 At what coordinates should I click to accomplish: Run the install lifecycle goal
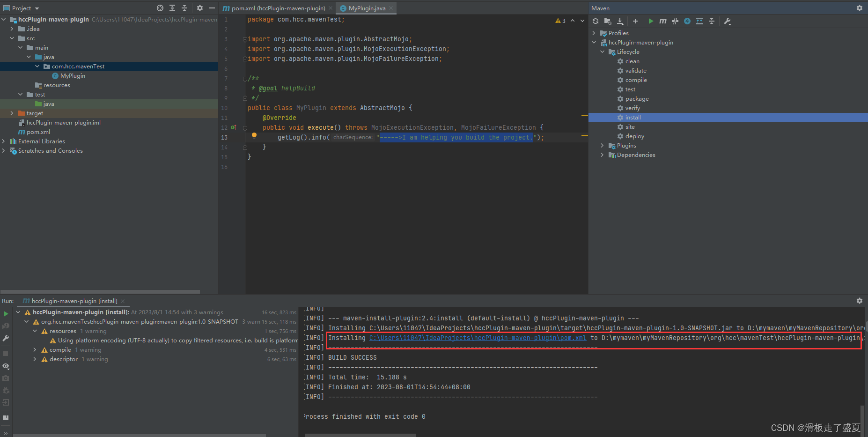coord(633,117)
